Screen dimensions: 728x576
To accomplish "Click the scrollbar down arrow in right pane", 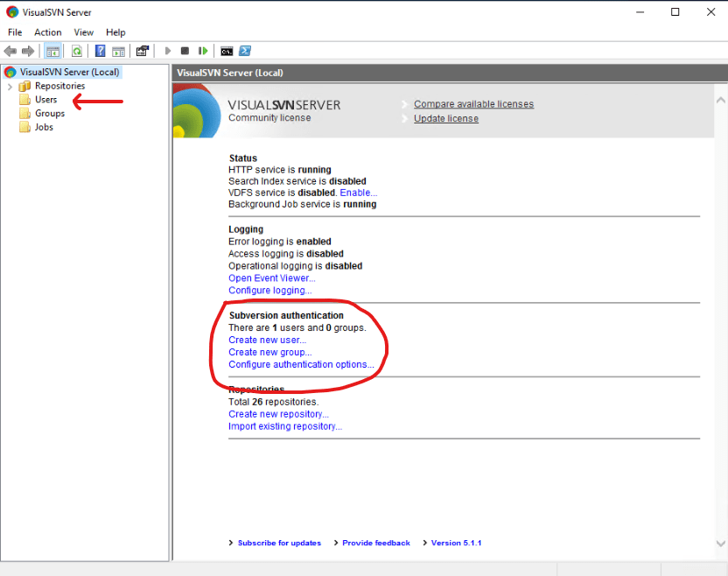I will 721,544.
